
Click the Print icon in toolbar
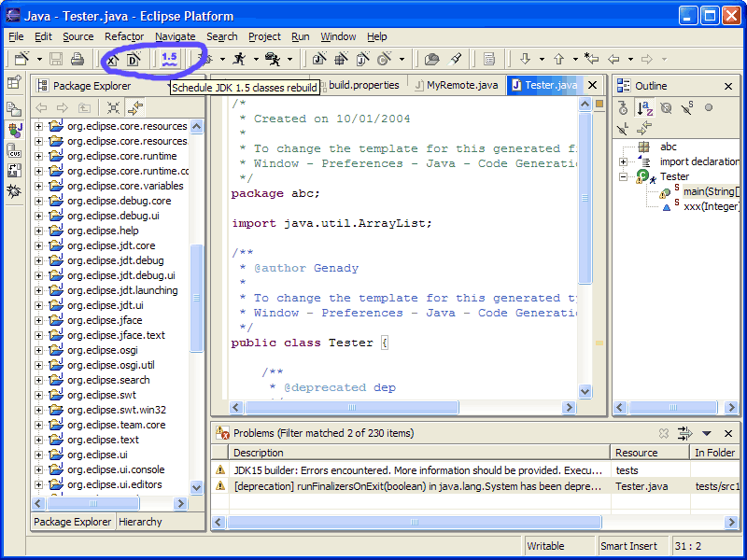click(78, 59)
